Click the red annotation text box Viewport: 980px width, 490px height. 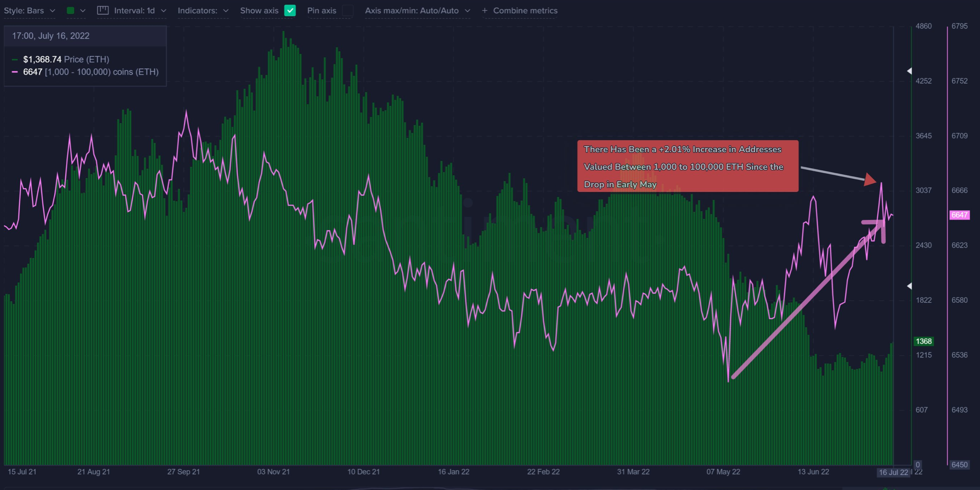pyautogui.click(x=687, y=166)
